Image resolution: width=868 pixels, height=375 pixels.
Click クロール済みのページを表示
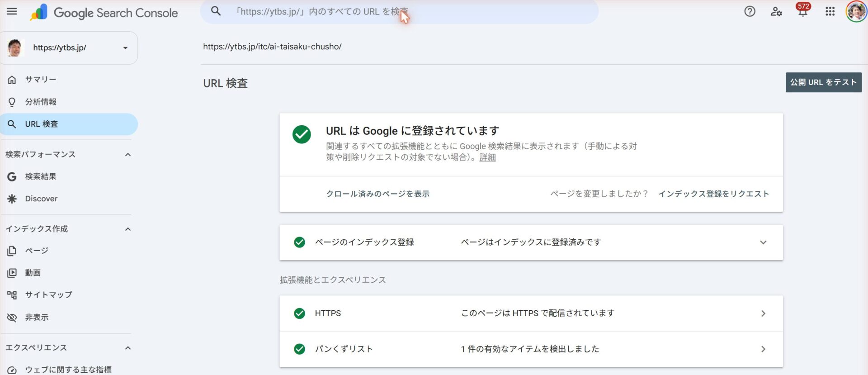(x=378, y=194)
